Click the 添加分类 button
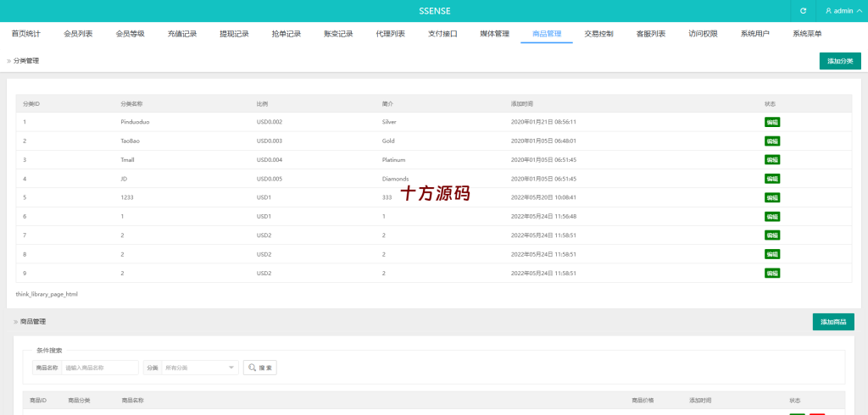Image resolution: width=868 pixels, height=415 pixels. (840, 61)
